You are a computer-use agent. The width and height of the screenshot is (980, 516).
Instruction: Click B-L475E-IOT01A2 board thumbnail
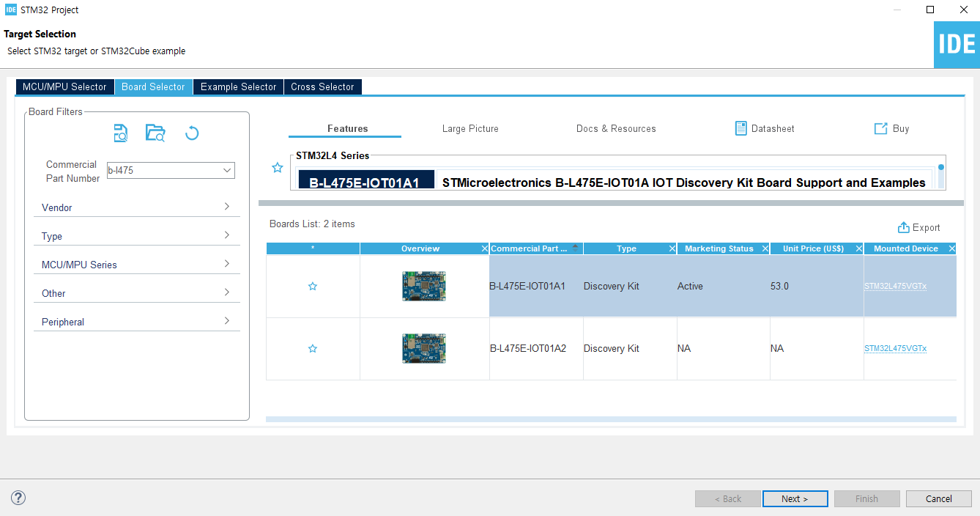point(424,348)
